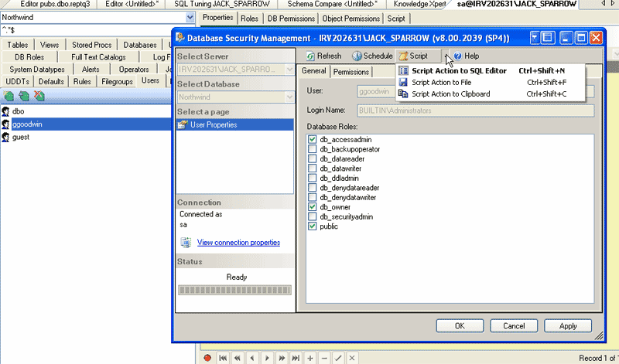The image size is (619, 364).
Task: Click the Script Action to Clipboard icon
Action: pyautogui.click(x=403, y=94)
